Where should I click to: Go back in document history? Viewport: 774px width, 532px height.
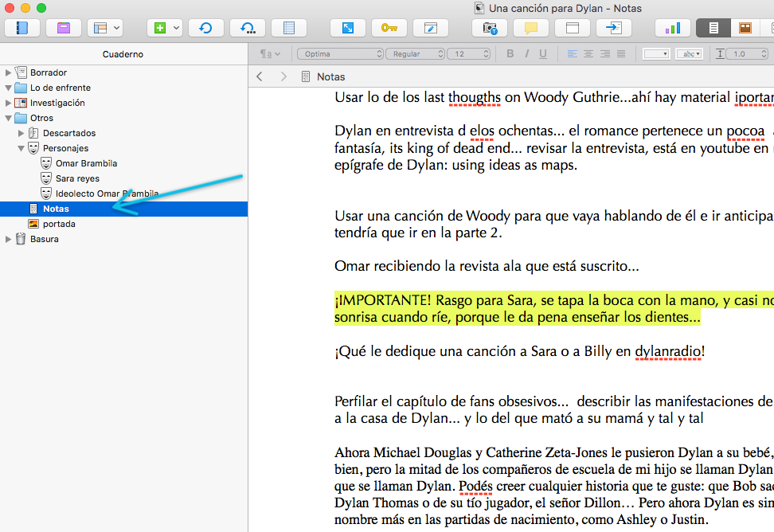pyautogui.click(x=260, y=76)
